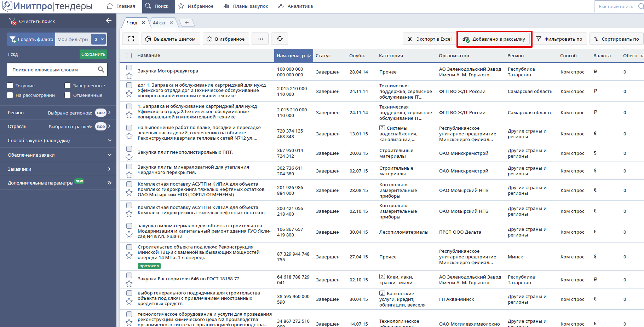Viewport: 644px width, 327px height.
Task: Click the '2' badge before 'Клеи, лаки'
Action: click(x=382, y=277)
